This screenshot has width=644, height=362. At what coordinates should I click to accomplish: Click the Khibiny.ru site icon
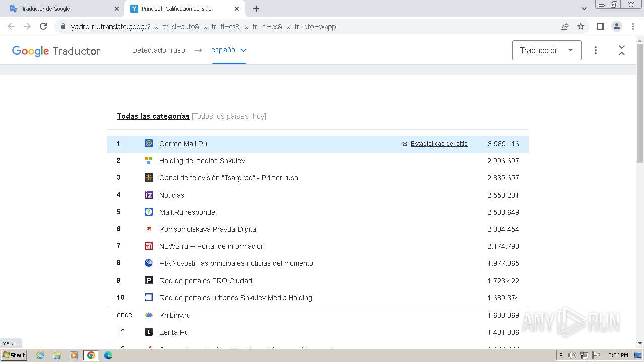point(149,315)
